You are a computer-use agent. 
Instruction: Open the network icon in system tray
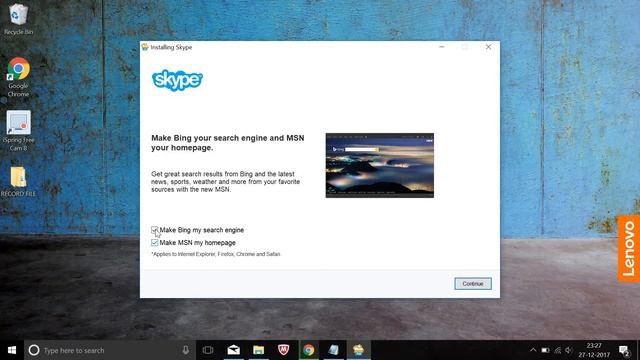point(558,350)
